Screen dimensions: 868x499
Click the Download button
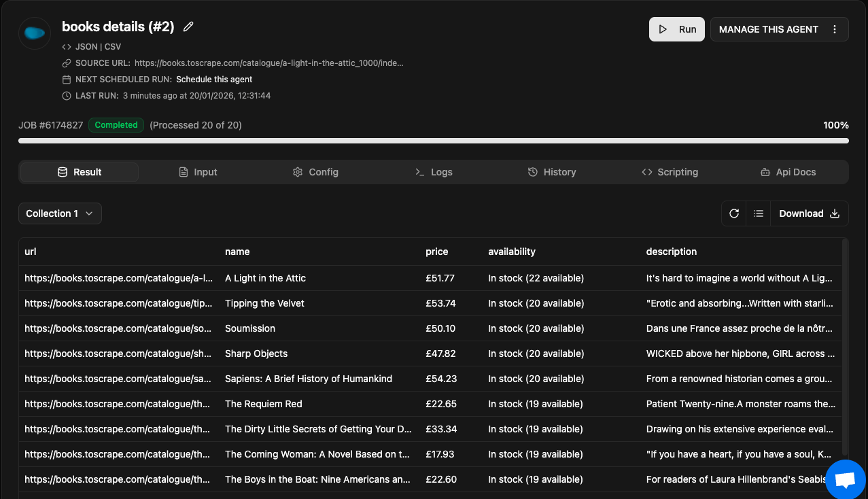point(809,213)
